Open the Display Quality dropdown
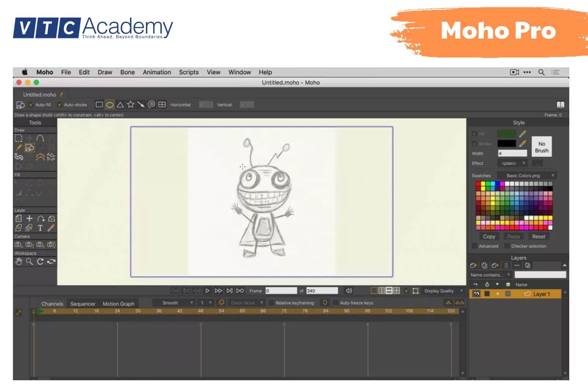 tap(440, 291)
